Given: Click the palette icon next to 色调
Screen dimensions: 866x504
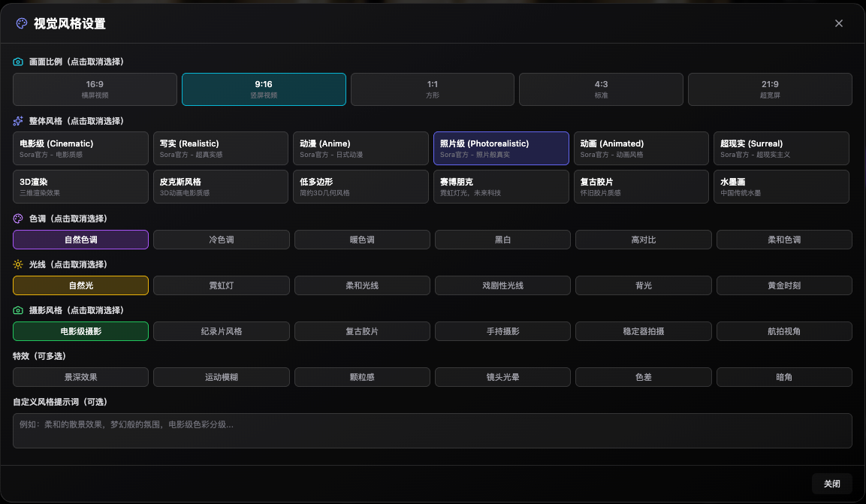Looking at the screenshot, I should coord(19,219).
